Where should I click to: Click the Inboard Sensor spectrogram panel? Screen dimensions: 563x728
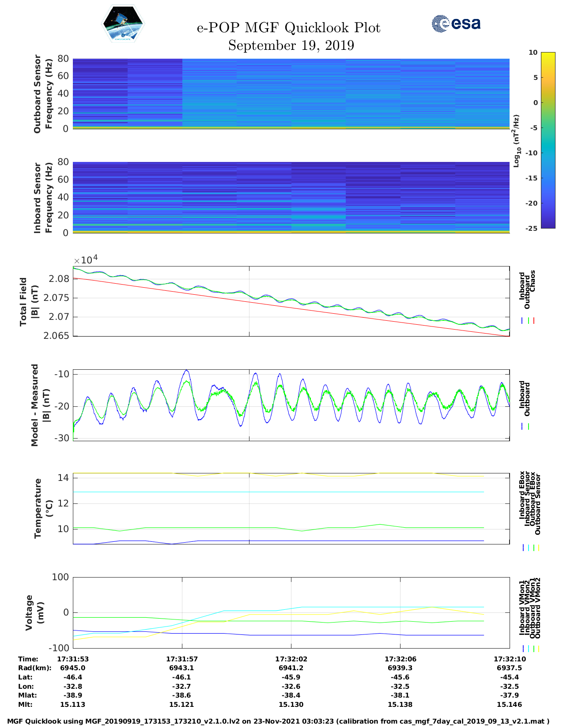pyautogui.click(x=291, y=197)
